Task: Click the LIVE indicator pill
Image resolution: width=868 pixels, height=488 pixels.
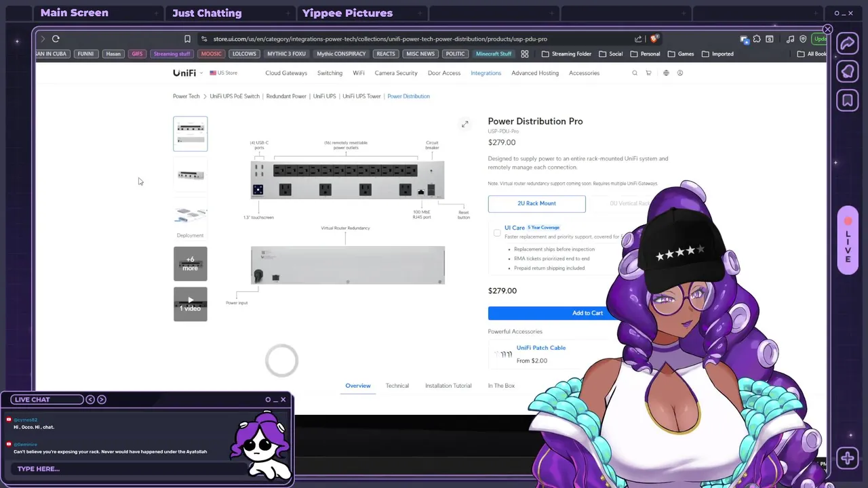Action: (x=848, y=240)
